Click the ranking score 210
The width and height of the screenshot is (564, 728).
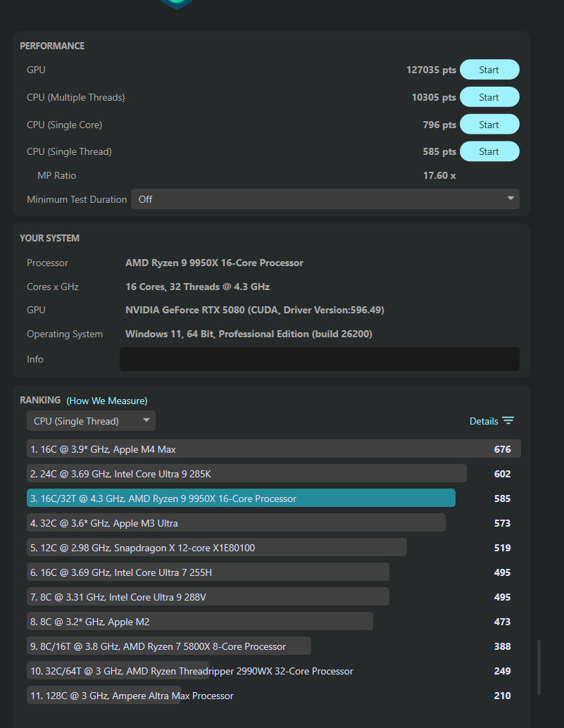point(502,695)
